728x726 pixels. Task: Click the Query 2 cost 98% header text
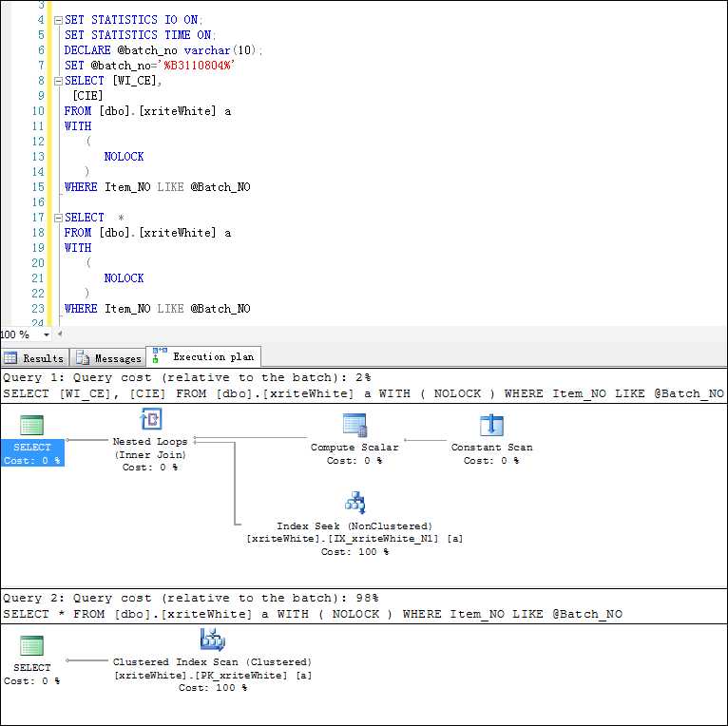tap(190, 598)
